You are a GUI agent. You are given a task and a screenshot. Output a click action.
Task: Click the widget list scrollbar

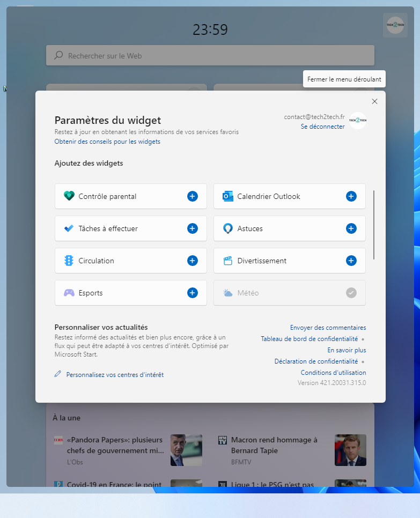point(374,225)
